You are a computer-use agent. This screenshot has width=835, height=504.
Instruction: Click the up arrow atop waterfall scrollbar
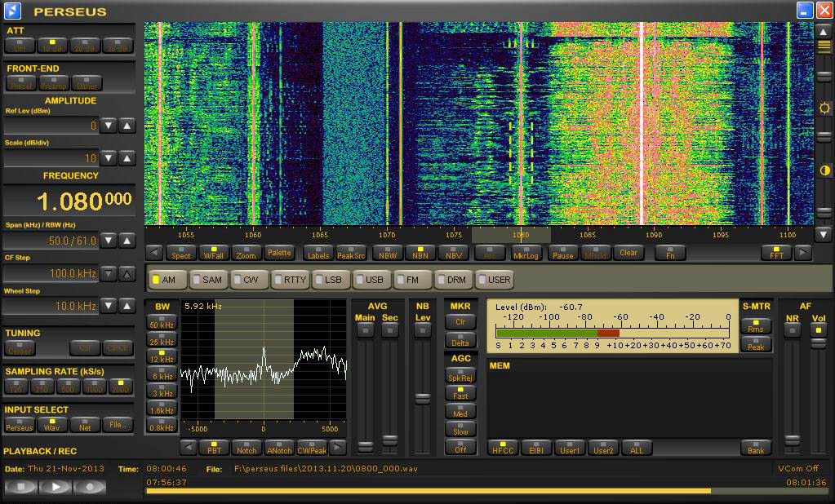click(x=824, y=32)
